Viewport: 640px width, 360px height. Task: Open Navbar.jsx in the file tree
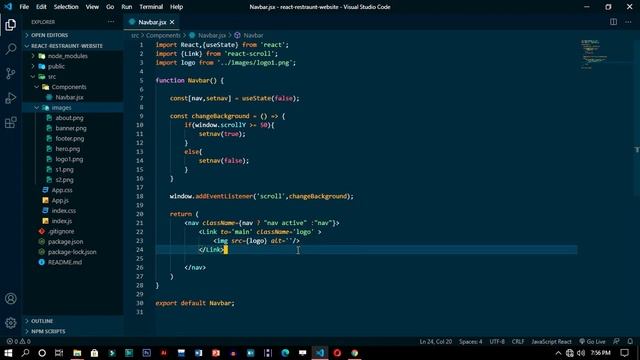coord(69,97)
